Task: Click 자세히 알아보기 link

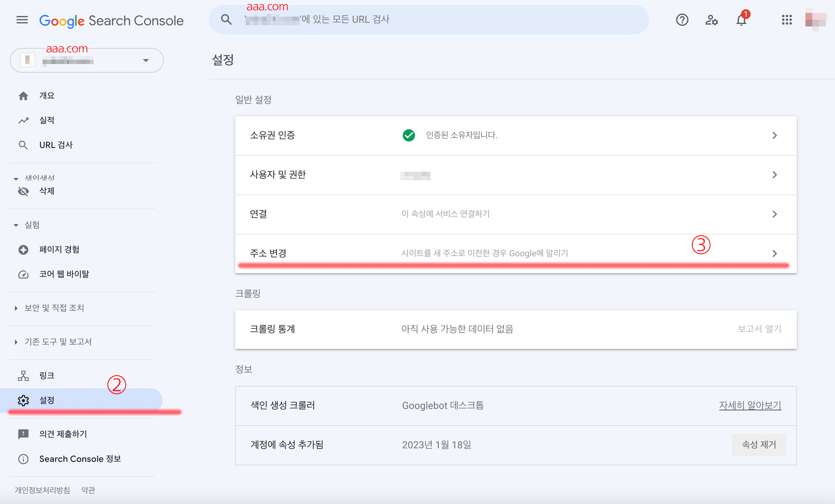Action: coord(750,406)
